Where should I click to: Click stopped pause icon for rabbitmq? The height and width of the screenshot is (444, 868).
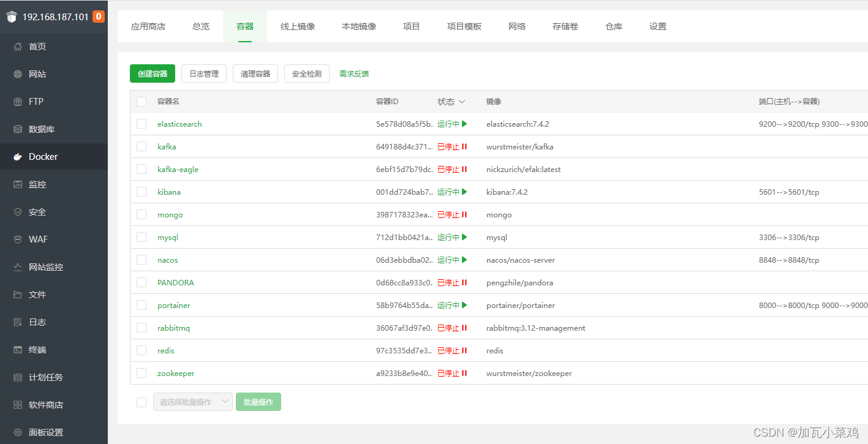464,328
